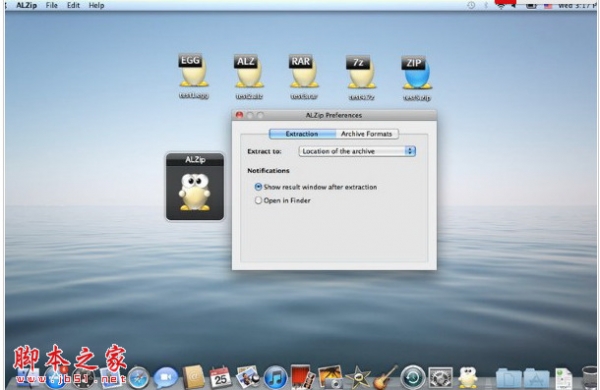Open iPhoto with the camera icon in the dock

(x=330, y=377)
